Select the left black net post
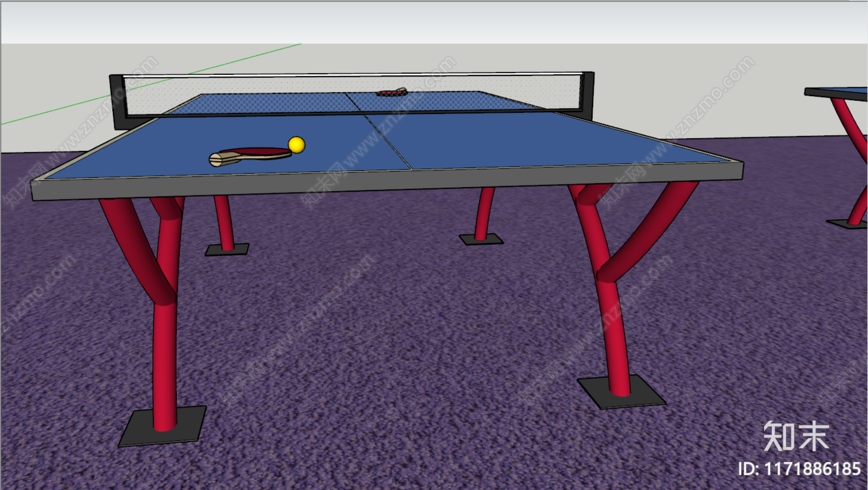 click(118, 101)
